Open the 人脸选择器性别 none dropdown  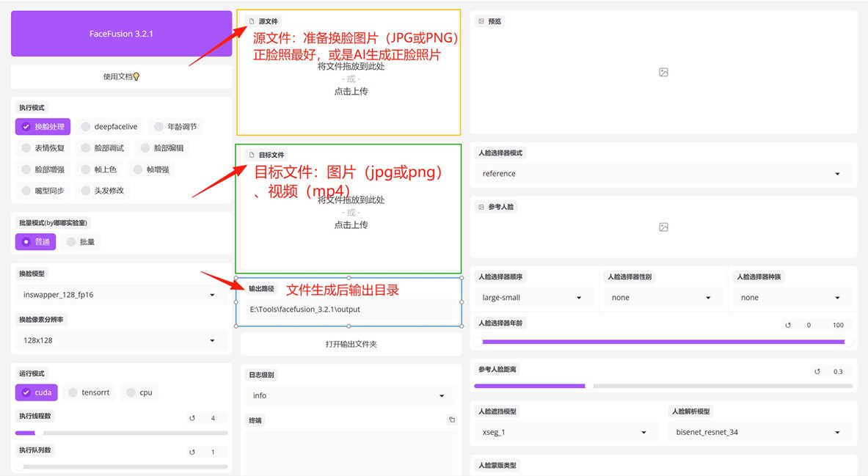pyautogui.click(x=663, y=298)
